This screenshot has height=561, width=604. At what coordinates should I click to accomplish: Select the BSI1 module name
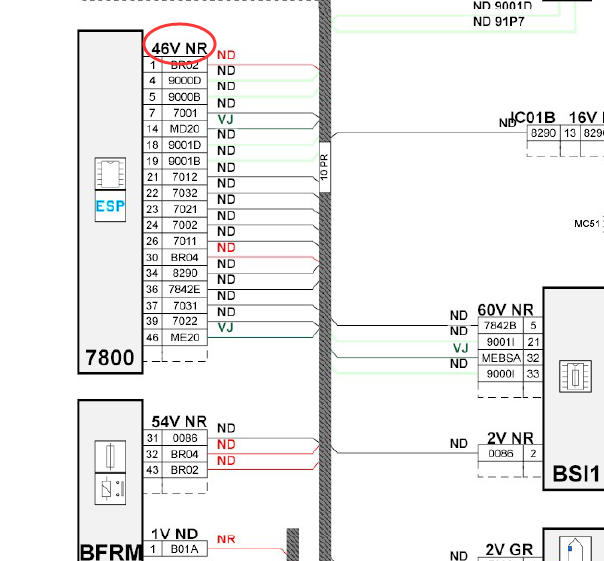pyautogui.click(x=576, y=474)
